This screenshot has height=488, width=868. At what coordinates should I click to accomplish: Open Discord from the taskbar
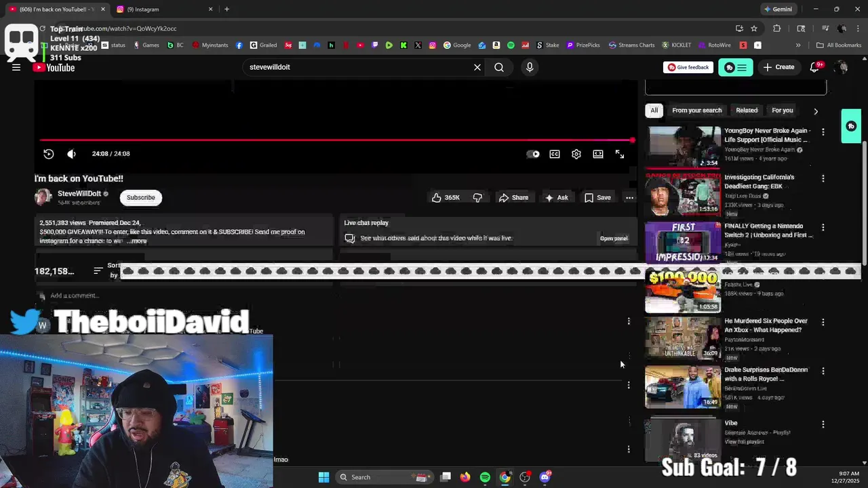tap(545, 477)
